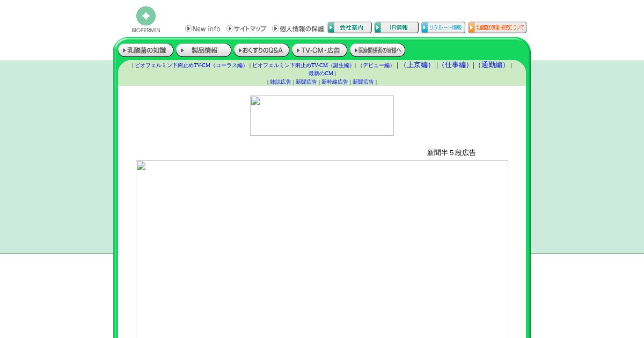644x338 pixels.
Task: Click the IR情報 button
Action: coord(396,27)
